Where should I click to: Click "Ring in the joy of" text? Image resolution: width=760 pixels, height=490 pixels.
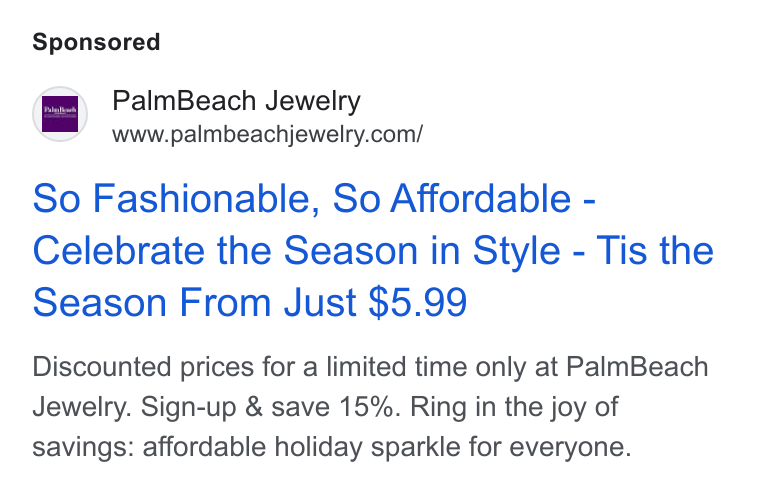(514, 407)
